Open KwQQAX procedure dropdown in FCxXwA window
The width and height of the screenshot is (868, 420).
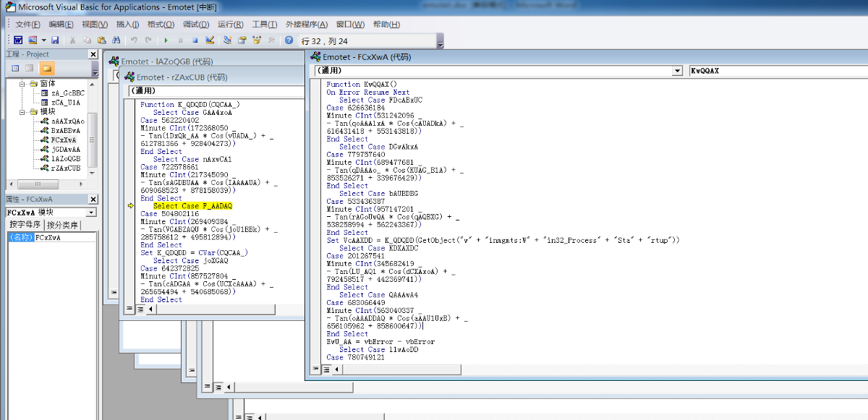pyautogui.click(x=778, y=71)
